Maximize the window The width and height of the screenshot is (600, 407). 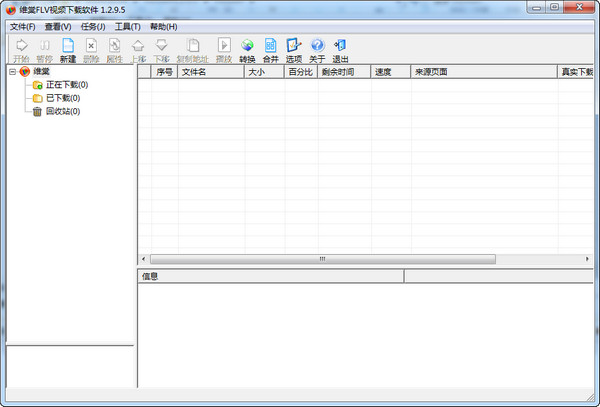click(x=554, y=7)
